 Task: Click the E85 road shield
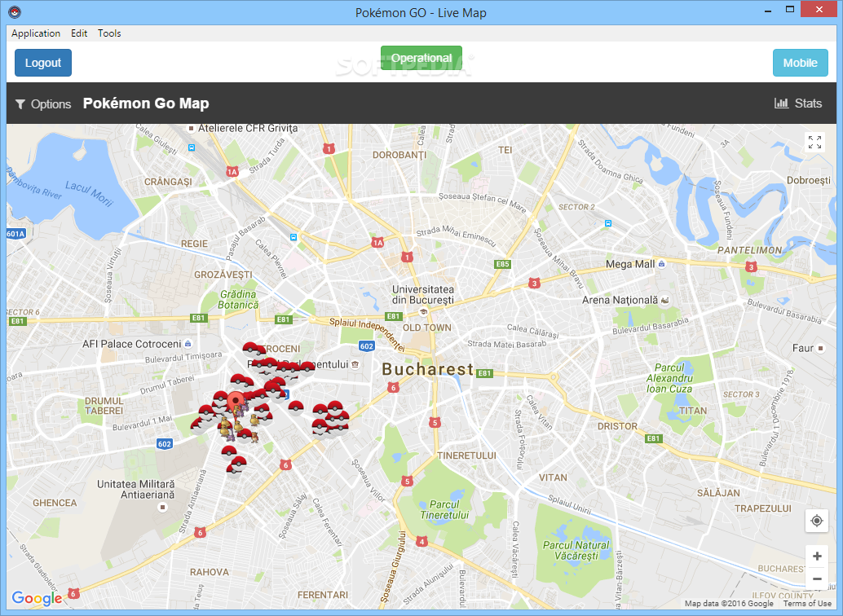click(503, 264)
